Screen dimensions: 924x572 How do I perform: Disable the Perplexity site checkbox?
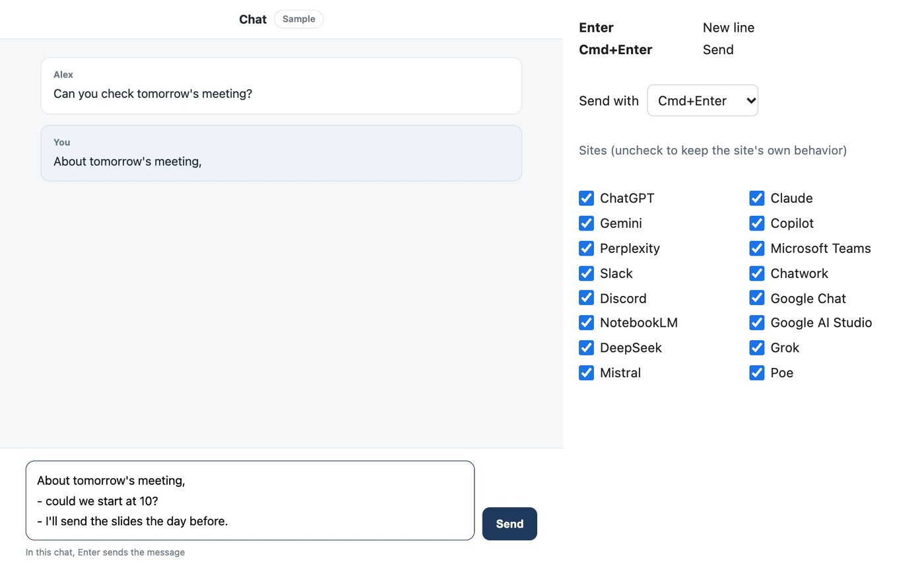586,248
